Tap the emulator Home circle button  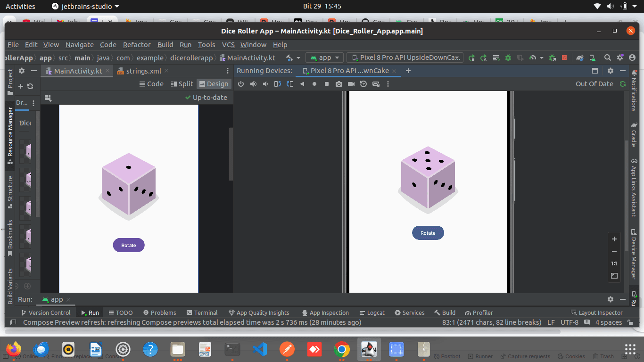click(314, 84)
